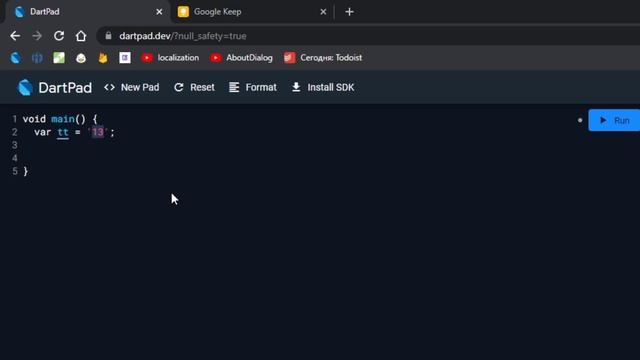Click the 'tt' variable name
640x360 pixels.
[x=63, y=132]
